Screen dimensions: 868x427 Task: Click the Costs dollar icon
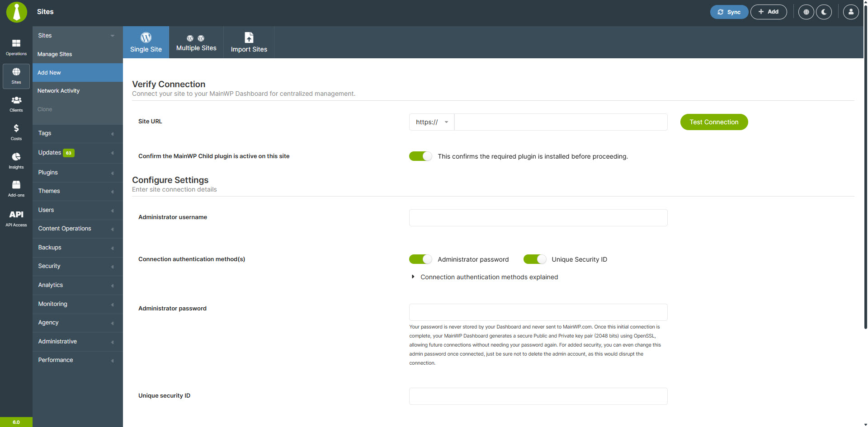click(x=16, y=131)
